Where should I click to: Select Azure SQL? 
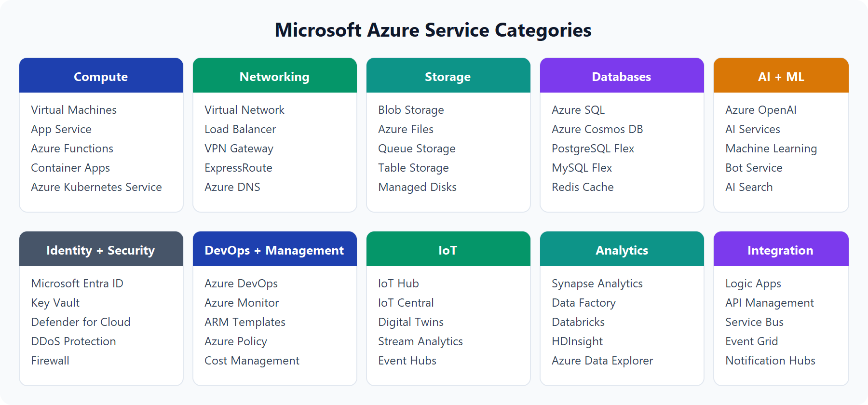(578, 110)
